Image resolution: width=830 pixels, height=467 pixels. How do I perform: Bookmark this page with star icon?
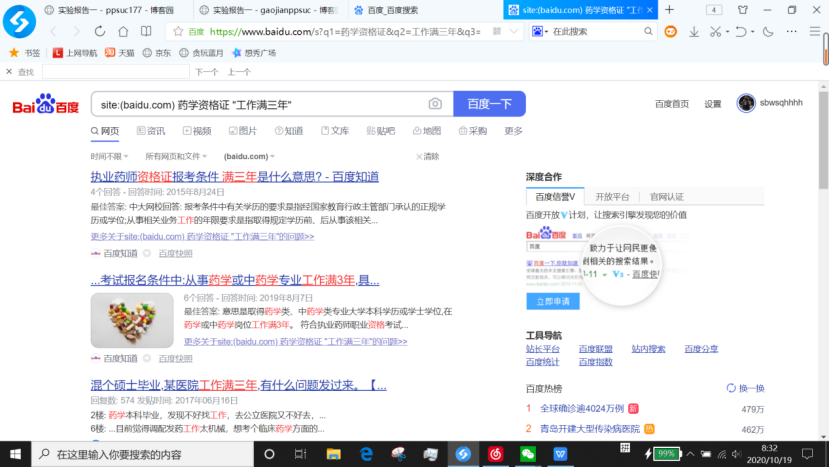pos(178,32)
